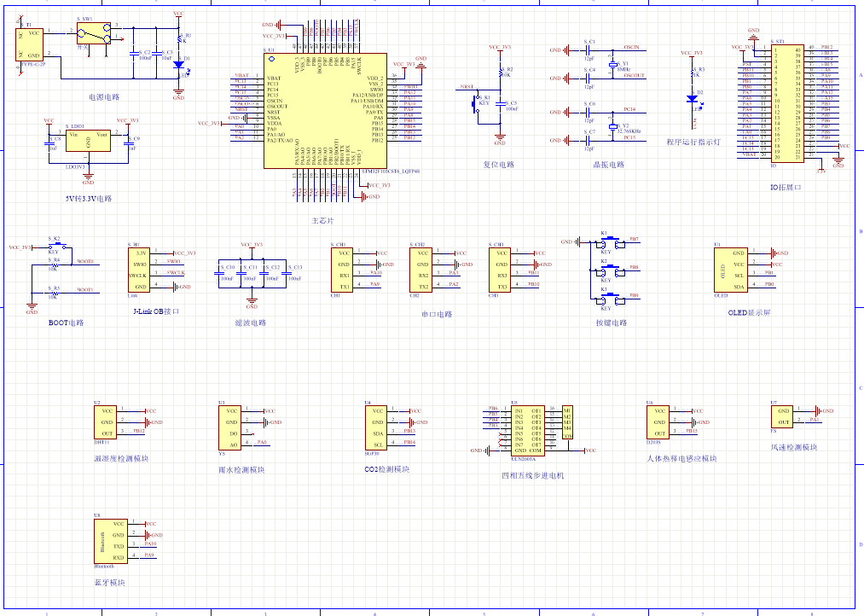Click the 'IO拓展口' section label
864x616 pixels.
786,188
